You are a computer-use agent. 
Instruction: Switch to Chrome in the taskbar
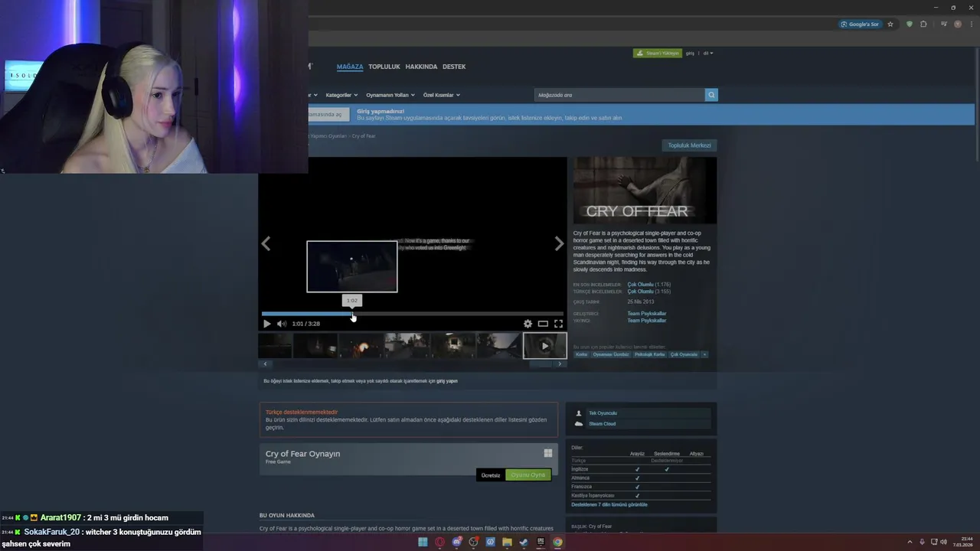[557, 542]
